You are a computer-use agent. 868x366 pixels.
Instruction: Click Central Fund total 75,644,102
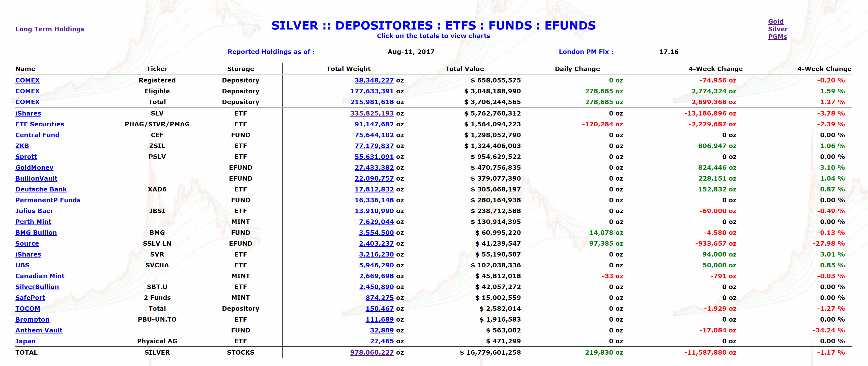[374, 135]
